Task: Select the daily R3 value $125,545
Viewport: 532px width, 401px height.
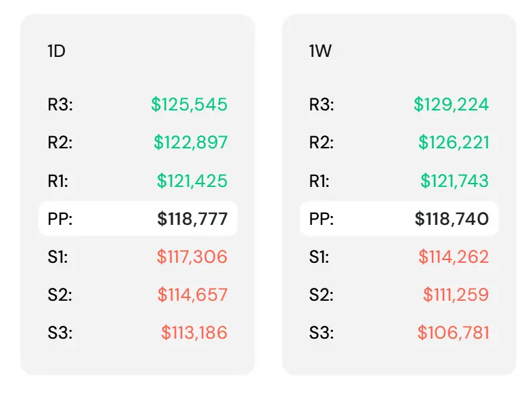Action: pos(189,104)
